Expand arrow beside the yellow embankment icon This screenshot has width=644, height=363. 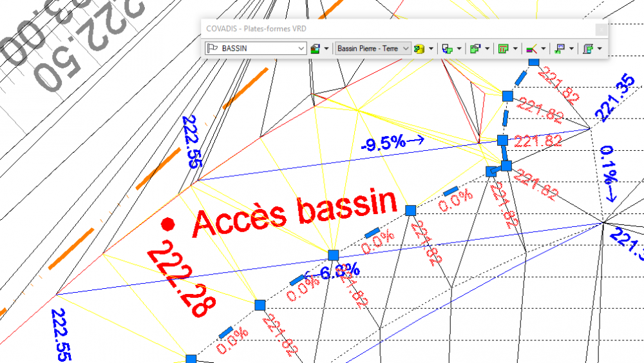431,48
